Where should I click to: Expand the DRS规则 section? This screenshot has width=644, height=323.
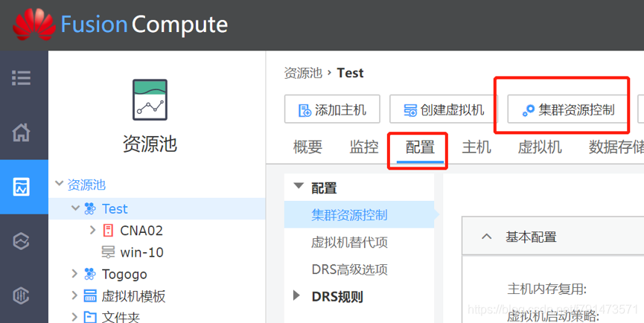point(296,295)
